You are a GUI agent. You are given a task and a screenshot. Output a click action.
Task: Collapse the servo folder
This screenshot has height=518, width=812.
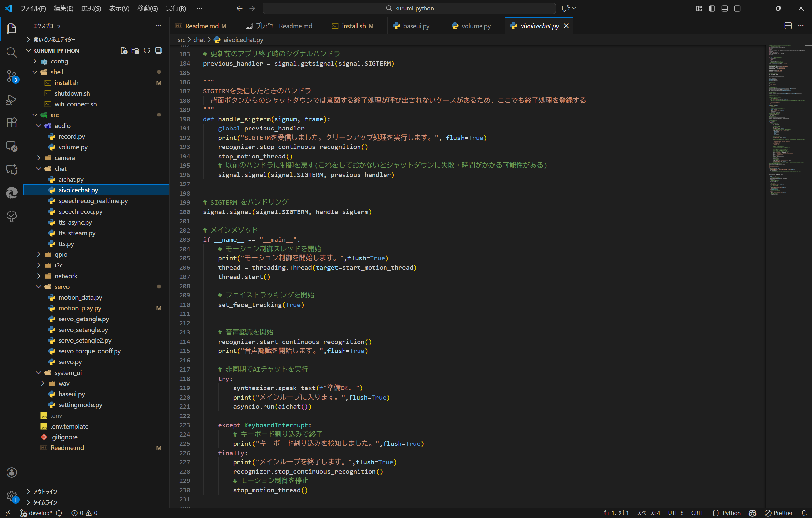62,287
